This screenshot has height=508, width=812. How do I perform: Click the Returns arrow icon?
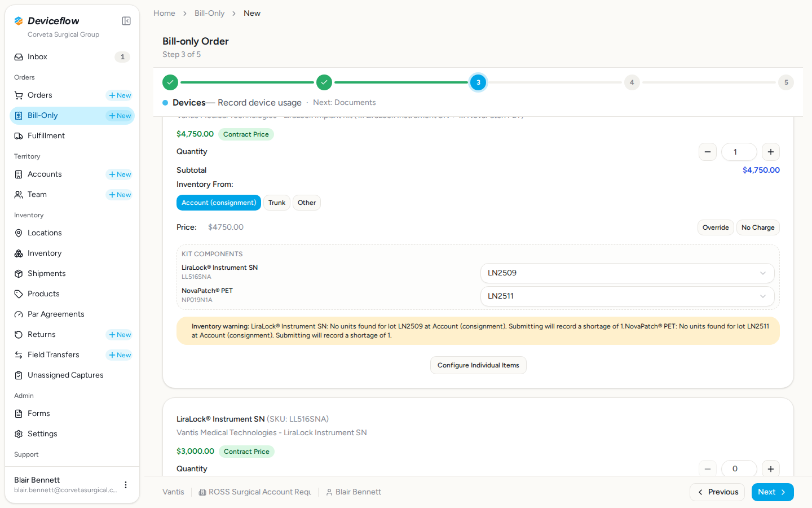pyautogui.click(x=19, y=335)
